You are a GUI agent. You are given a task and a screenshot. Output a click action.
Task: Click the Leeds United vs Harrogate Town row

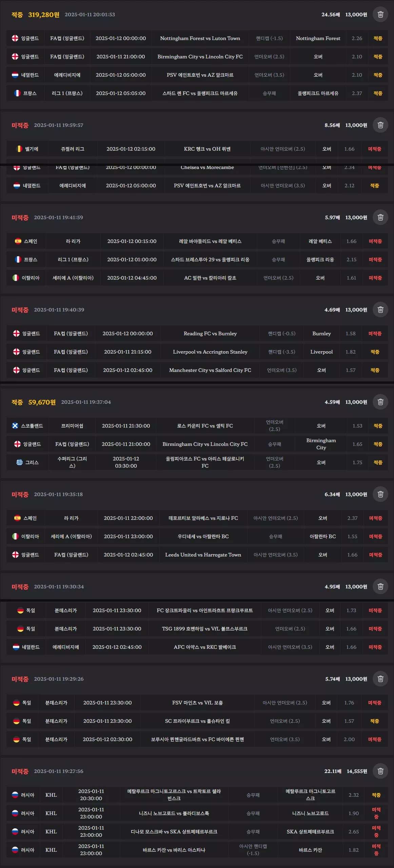[x=197, y=555]
